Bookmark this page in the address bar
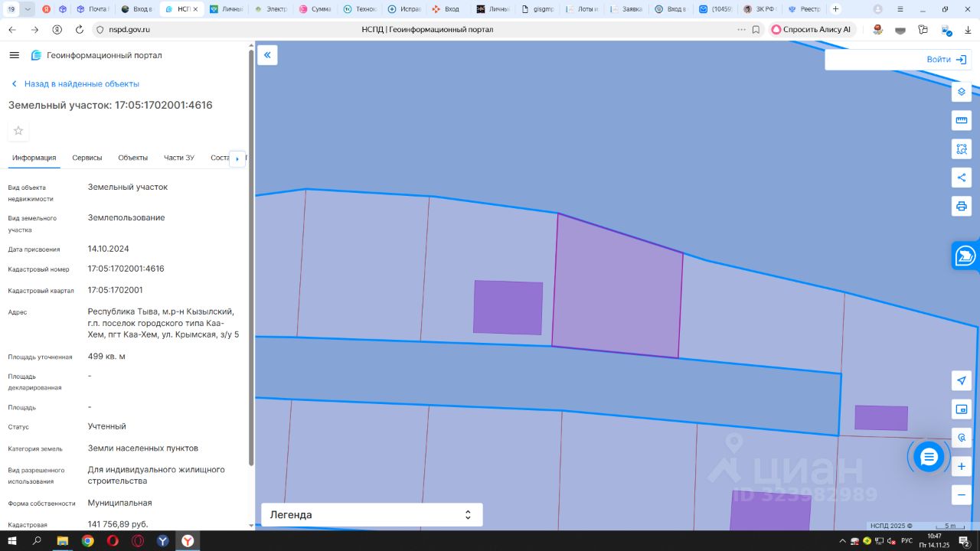The image size is (980, 551). click(756, 30)
